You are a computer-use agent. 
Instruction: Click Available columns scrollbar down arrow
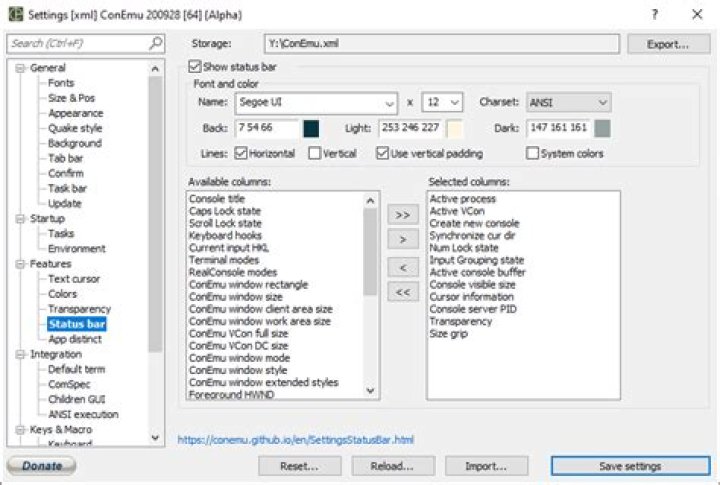370,391
